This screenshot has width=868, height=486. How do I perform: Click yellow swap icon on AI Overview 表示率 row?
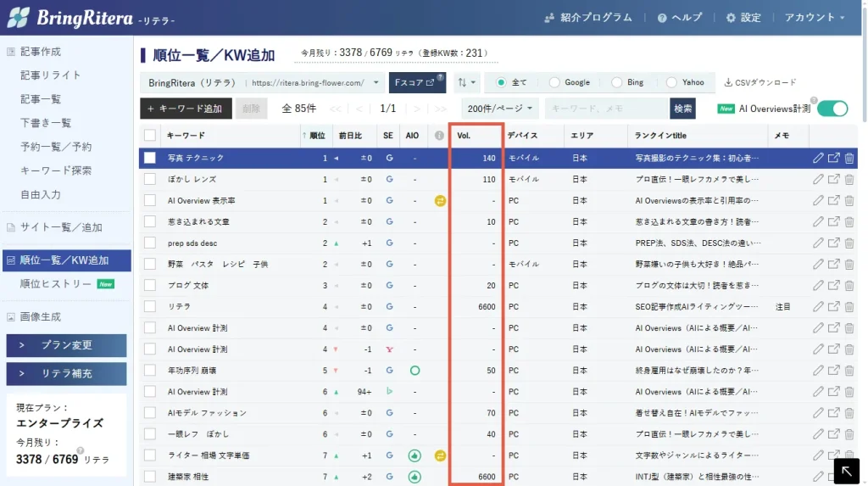440,201
